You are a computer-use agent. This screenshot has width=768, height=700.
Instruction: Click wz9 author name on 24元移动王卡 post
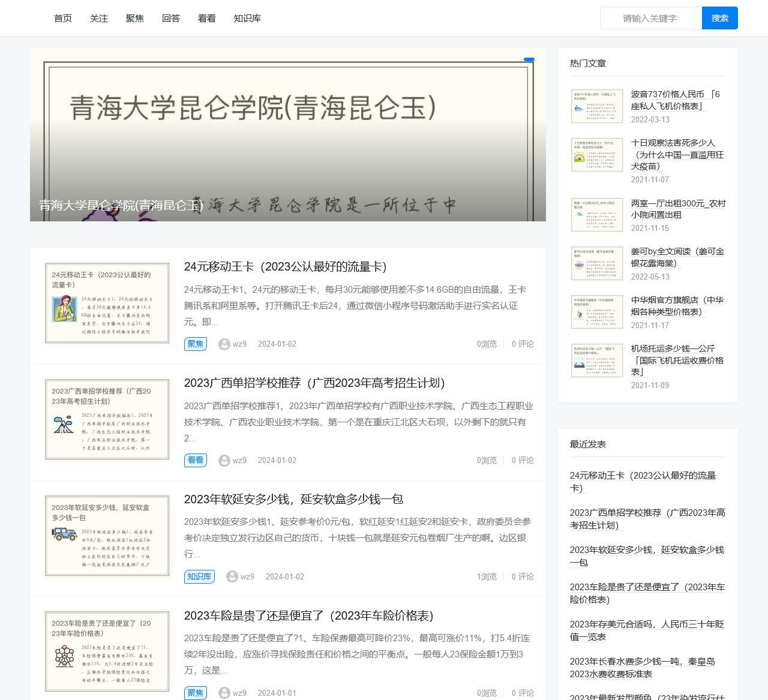tap(239, 344)
